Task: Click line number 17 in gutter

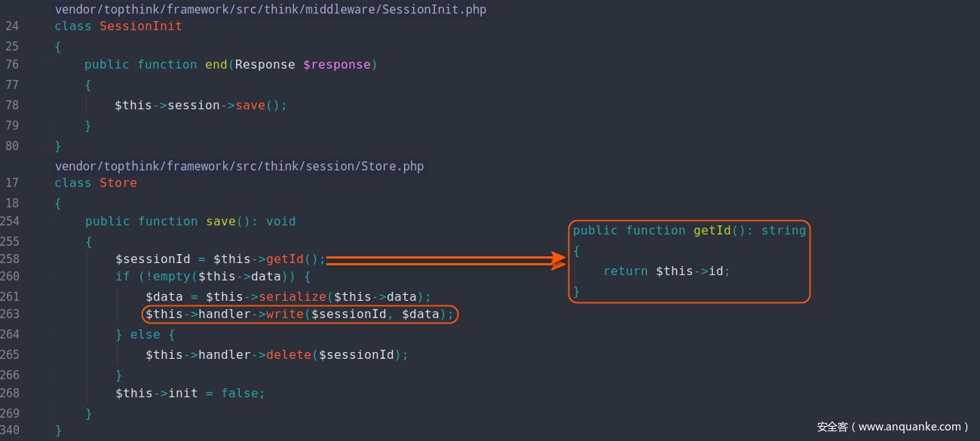Action: click(12, 182)
